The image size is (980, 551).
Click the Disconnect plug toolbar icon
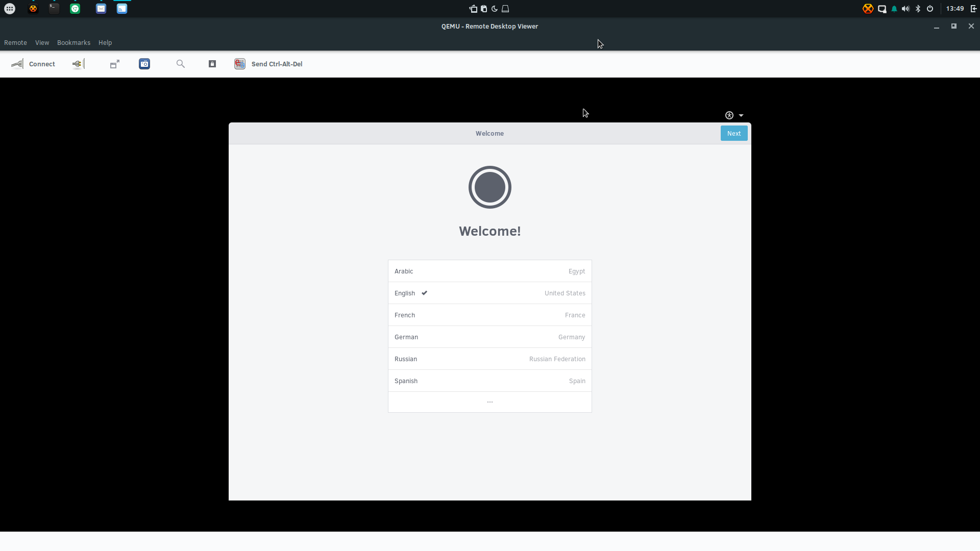pos(78,64)
